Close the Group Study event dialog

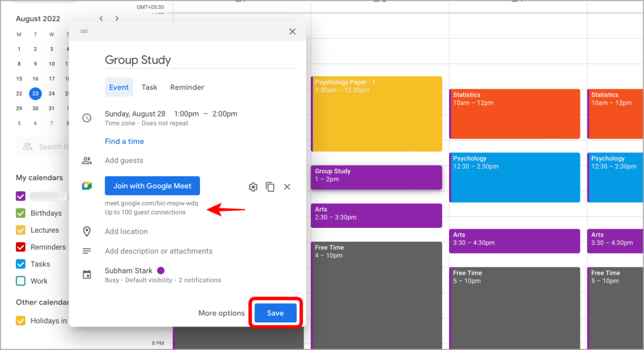coord(292,31)
